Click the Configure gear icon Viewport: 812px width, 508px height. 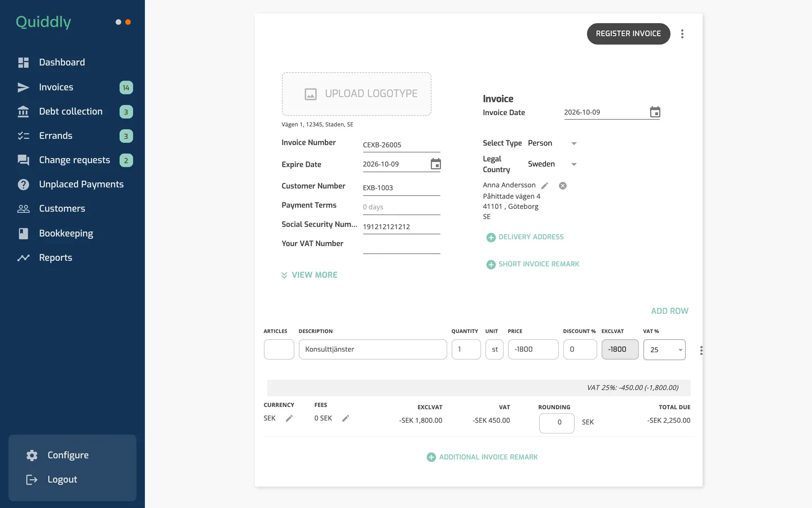32,456
